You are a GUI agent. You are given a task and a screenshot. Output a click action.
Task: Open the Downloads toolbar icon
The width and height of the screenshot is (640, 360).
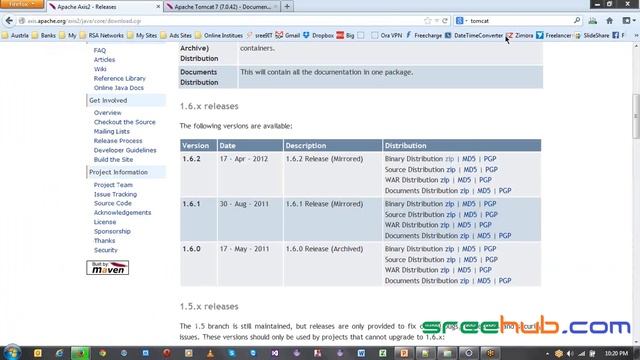coord(593,20)
